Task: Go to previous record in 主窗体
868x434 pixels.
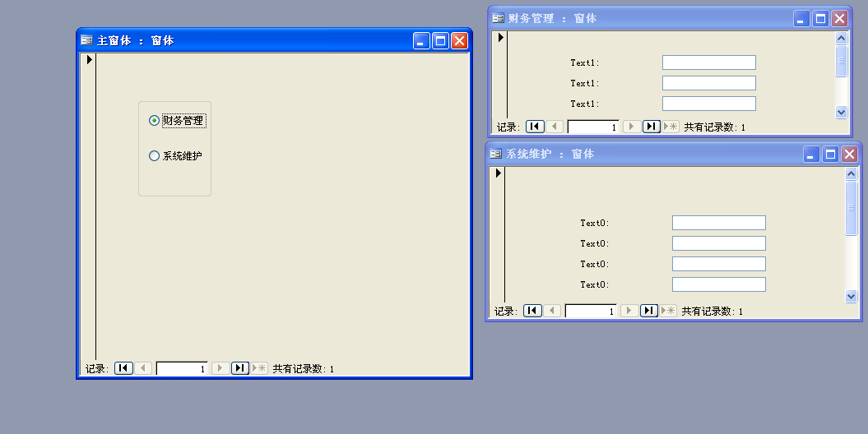Action: pos(143,368)
